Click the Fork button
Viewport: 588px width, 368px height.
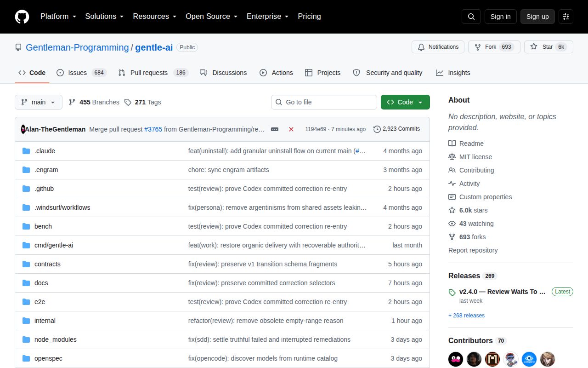tap(494, 47)
